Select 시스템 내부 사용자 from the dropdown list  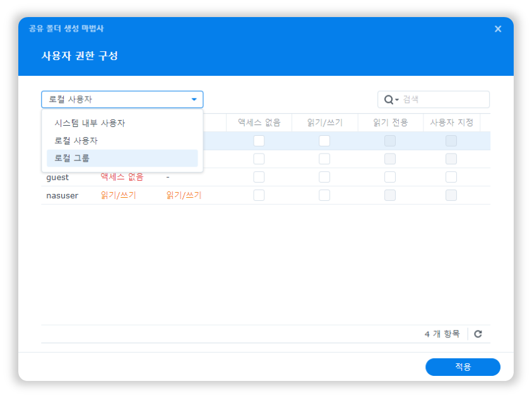(122, 123)
